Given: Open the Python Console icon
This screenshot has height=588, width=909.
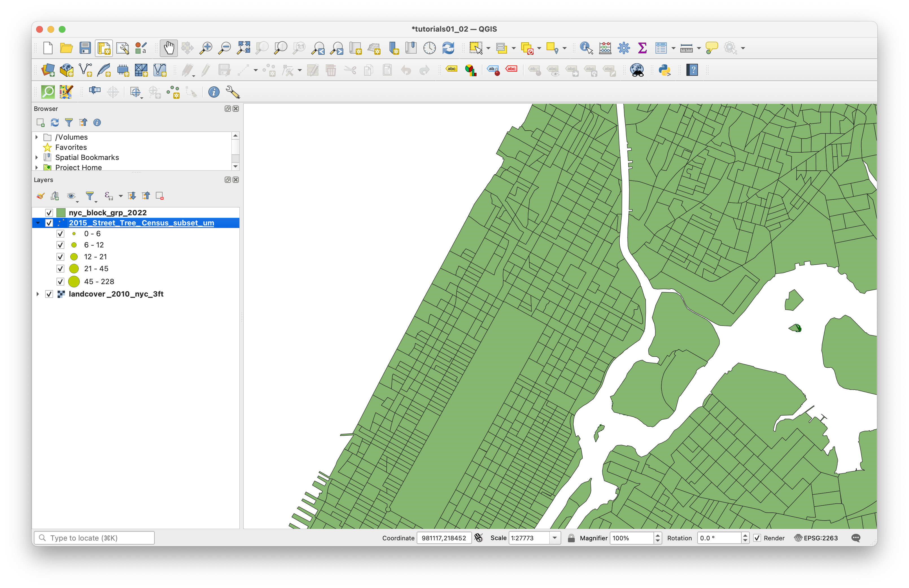Looking at the screenshot, I should tap(665, 70).
